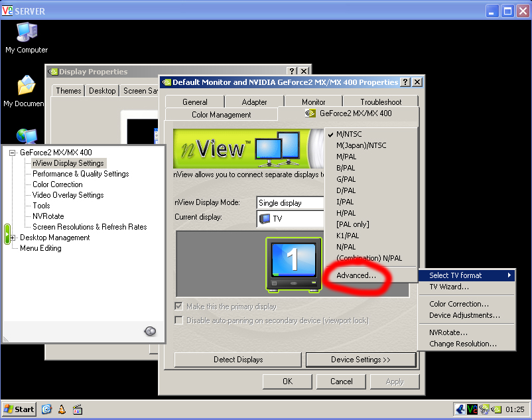
Task: Select B/PAL TV format option
Action: 346,168
